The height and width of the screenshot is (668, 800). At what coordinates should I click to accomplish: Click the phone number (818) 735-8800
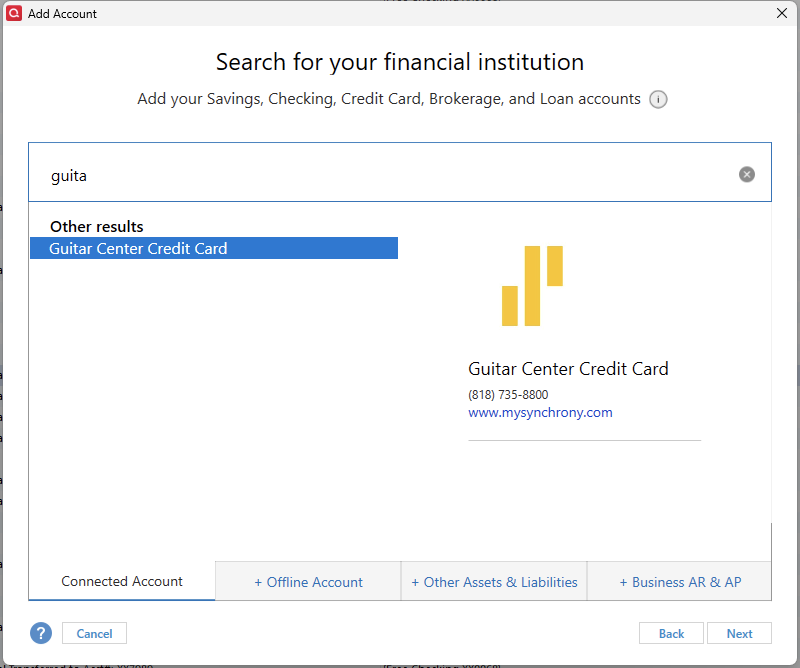(508, 394)
